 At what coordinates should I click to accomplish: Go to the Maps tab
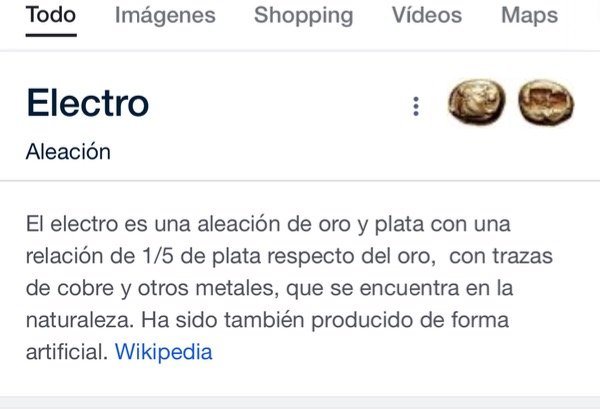coord(529,16)
